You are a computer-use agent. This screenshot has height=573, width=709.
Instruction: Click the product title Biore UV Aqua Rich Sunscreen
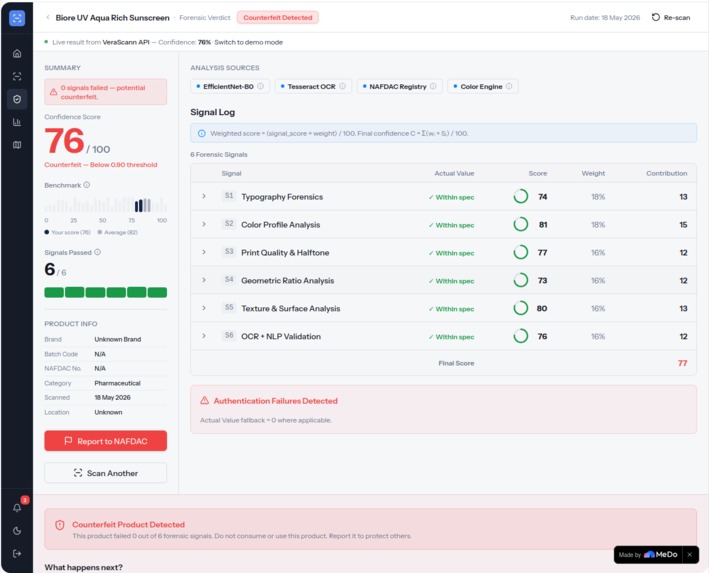coord(112,18)
